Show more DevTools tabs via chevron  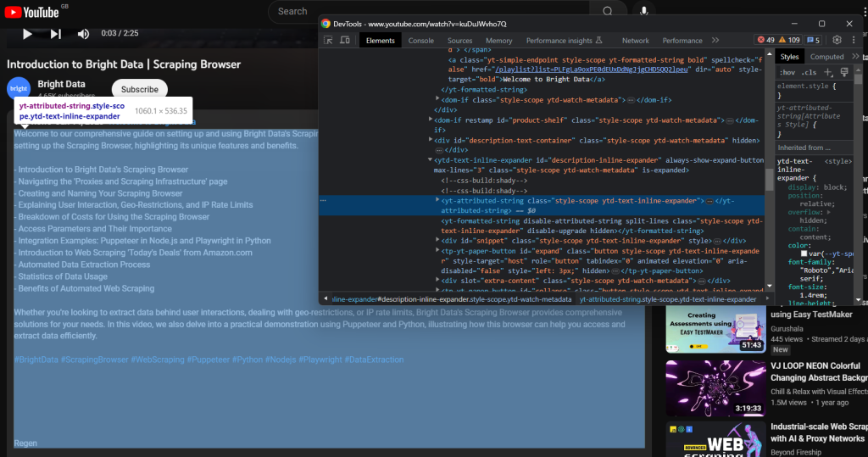[x=715, y=40]
